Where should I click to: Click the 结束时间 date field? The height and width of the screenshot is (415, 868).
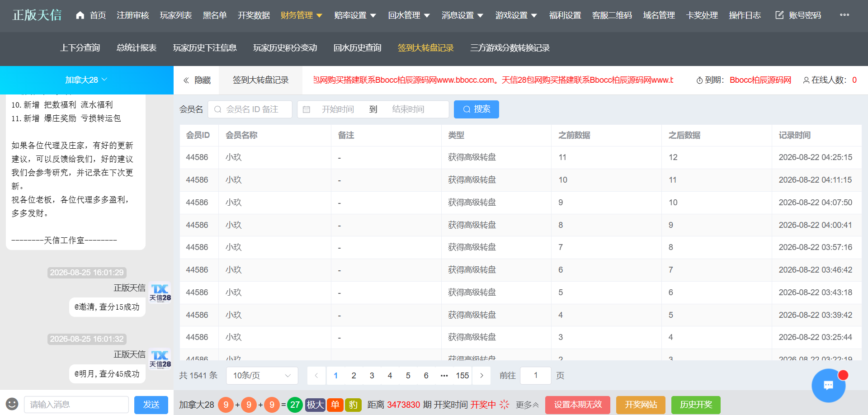[408, 109]
